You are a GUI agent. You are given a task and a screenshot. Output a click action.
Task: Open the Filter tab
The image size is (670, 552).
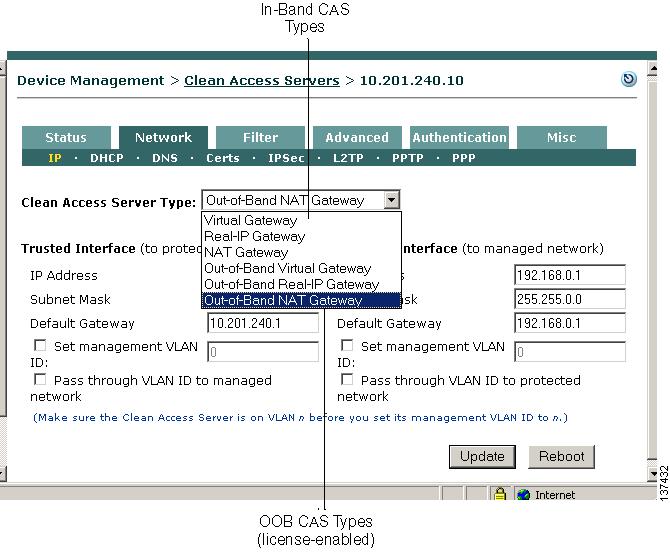click(260, 137)
